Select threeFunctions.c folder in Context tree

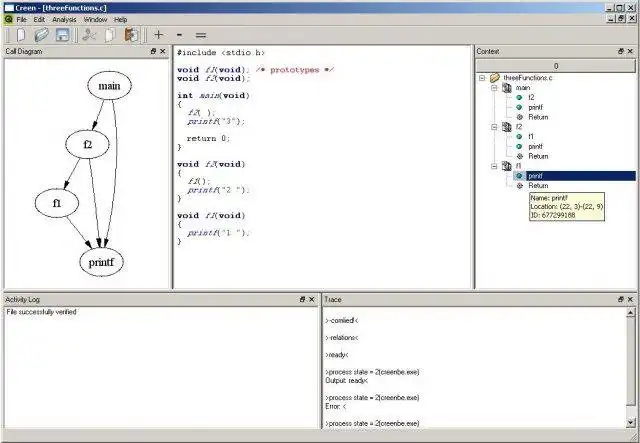click(527, 78)
